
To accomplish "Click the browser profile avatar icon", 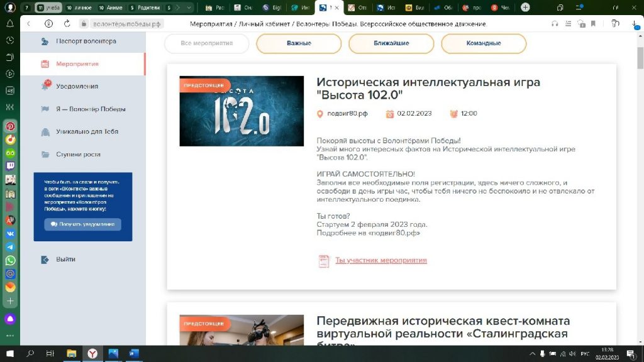I will pos(10,8).
